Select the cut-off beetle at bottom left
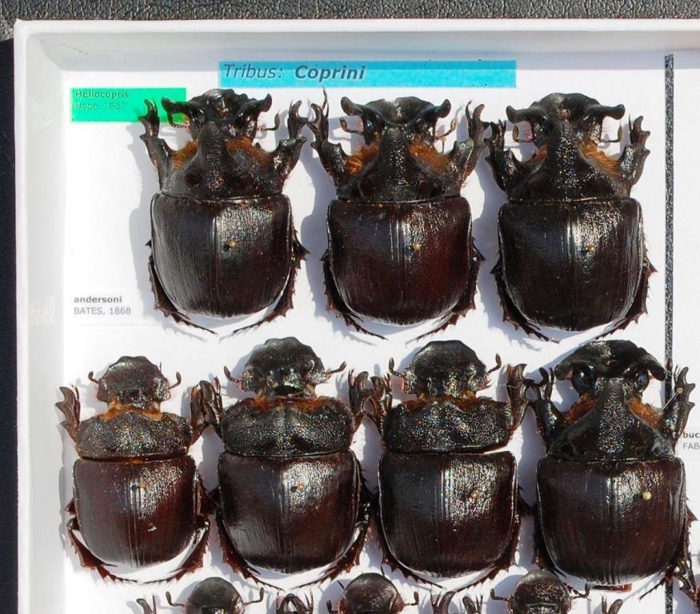 (x=214, y=597)
